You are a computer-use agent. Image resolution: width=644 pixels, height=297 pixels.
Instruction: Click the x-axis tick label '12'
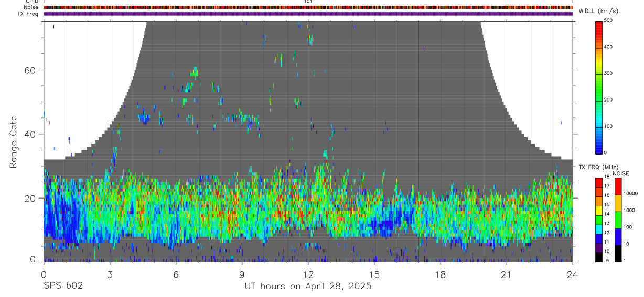(x=308, y=274)
